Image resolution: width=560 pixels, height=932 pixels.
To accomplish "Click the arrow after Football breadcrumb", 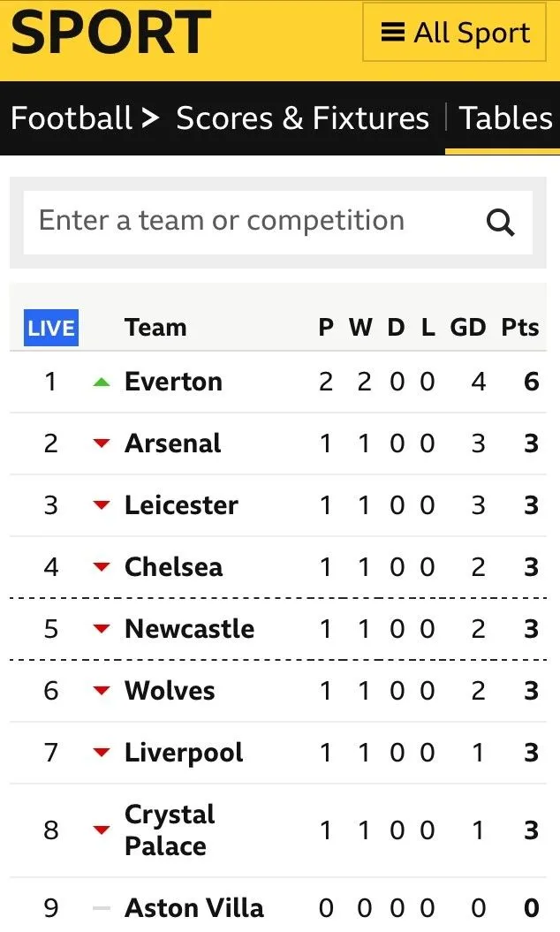I will click(x=150, y=117).
